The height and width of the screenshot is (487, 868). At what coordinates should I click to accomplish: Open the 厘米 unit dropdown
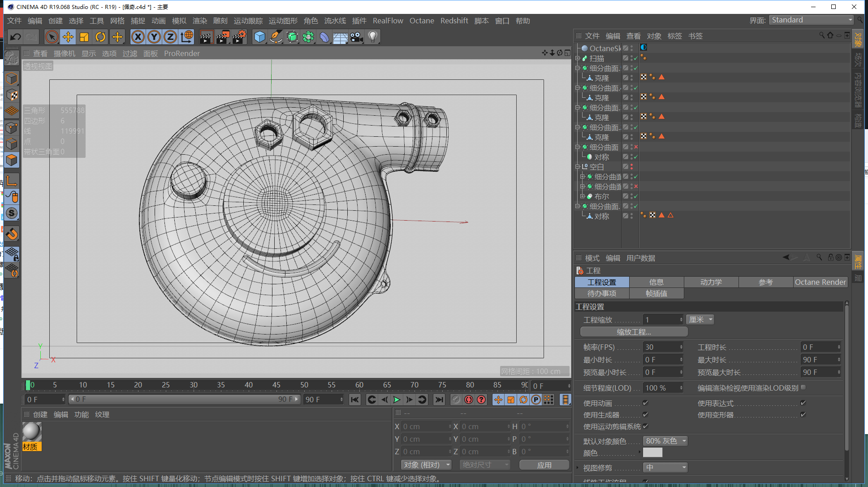[x=700, y=320]
